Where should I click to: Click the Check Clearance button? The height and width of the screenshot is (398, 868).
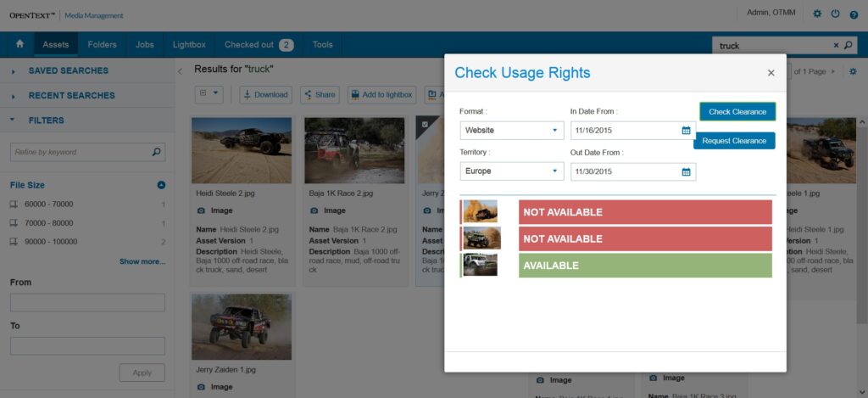[737, 111]
